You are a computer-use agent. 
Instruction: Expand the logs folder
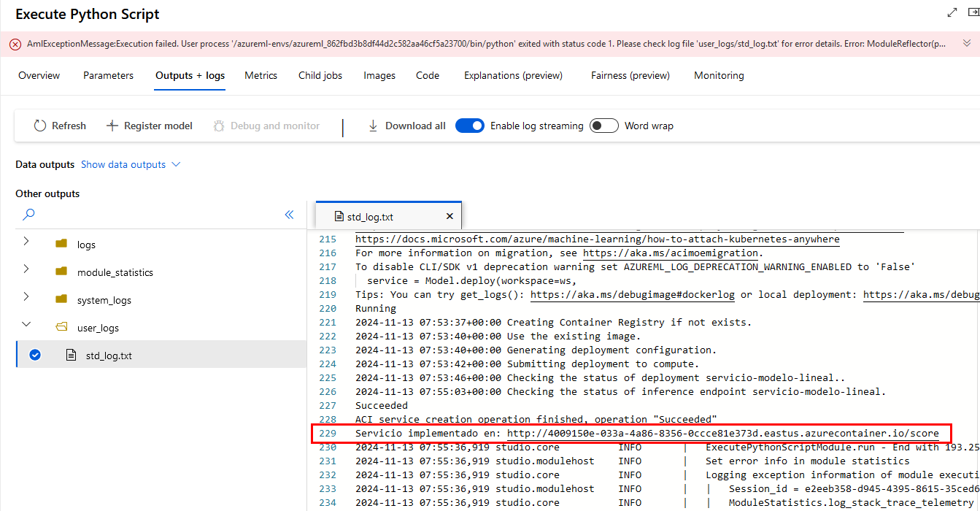pos(26,244)
